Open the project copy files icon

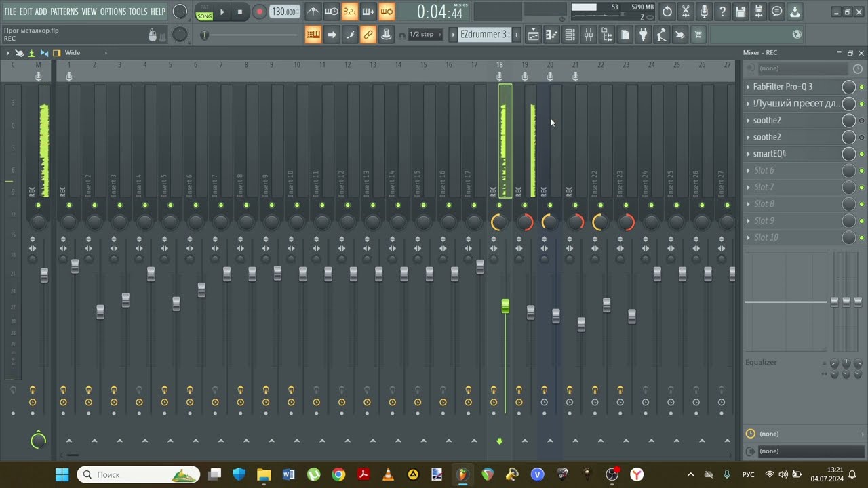pos(625,35)
